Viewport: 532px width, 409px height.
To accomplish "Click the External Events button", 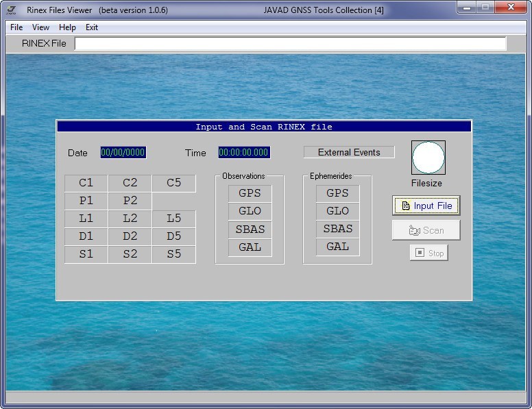I will (349, 152).
